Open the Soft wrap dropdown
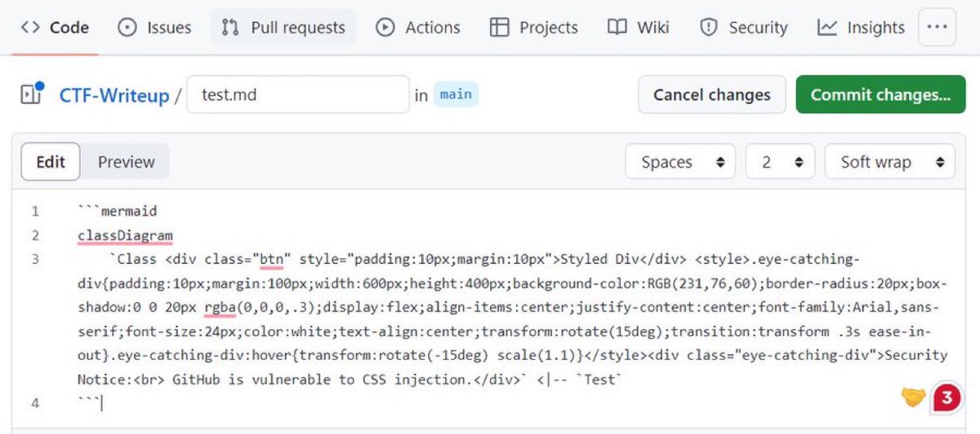980x434 pixels. pyautogui.click(x=889, y=162)
